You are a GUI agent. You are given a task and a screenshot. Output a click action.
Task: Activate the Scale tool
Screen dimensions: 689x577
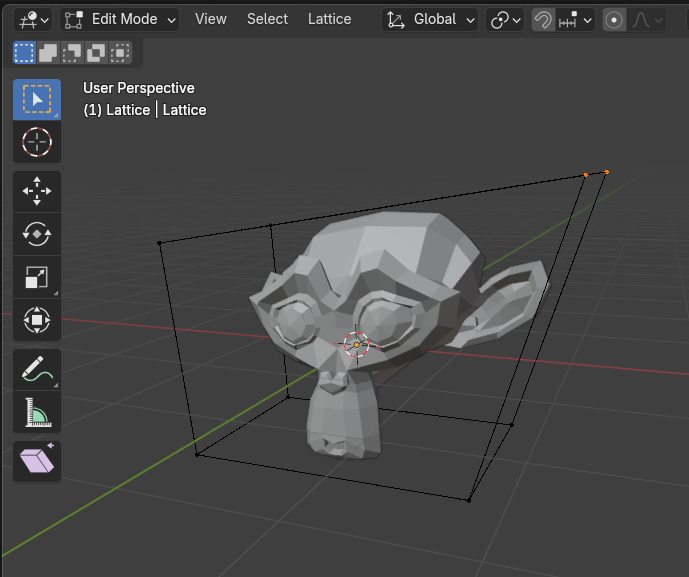(x=37, y=277)
